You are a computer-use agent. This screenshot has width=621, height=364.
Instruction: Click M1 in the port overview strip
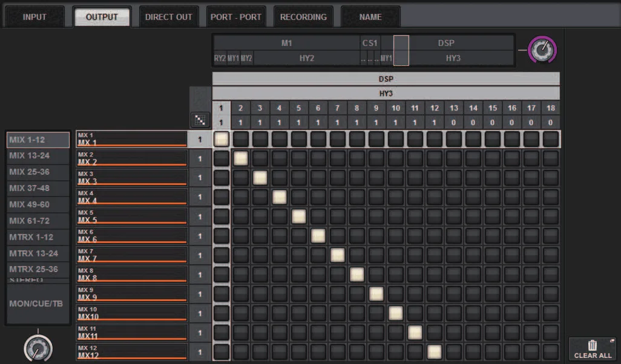[287, 43]
